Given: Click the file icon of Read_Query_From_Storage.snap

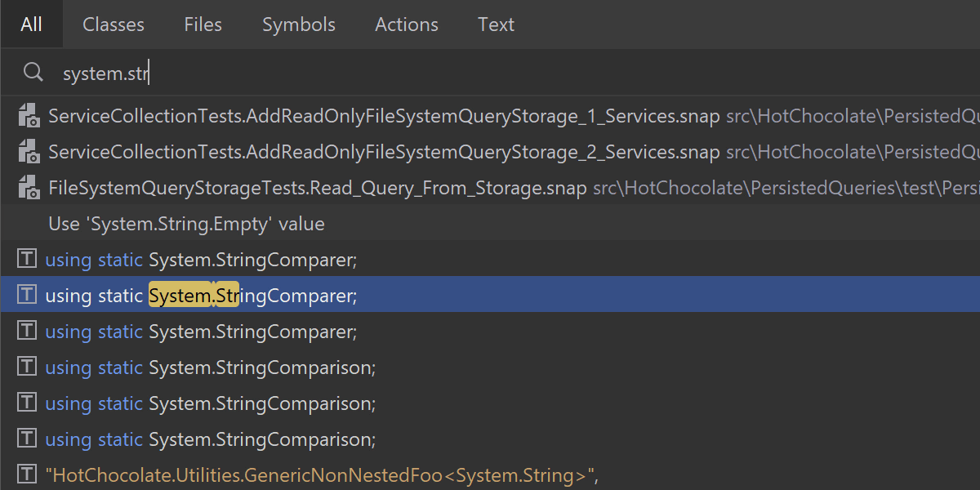Looking at the screenshot, I should [28, 188].
